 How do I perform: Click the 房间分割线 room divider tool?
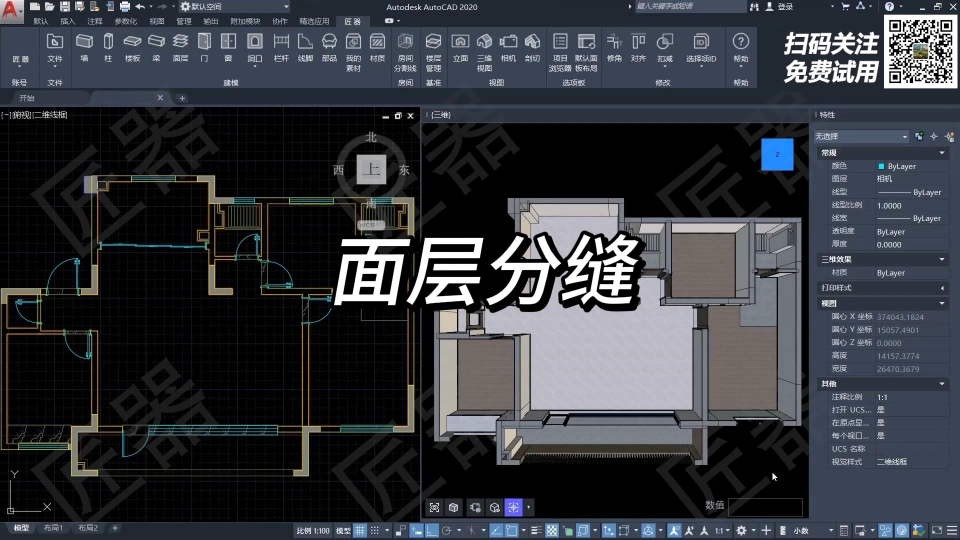405,52
